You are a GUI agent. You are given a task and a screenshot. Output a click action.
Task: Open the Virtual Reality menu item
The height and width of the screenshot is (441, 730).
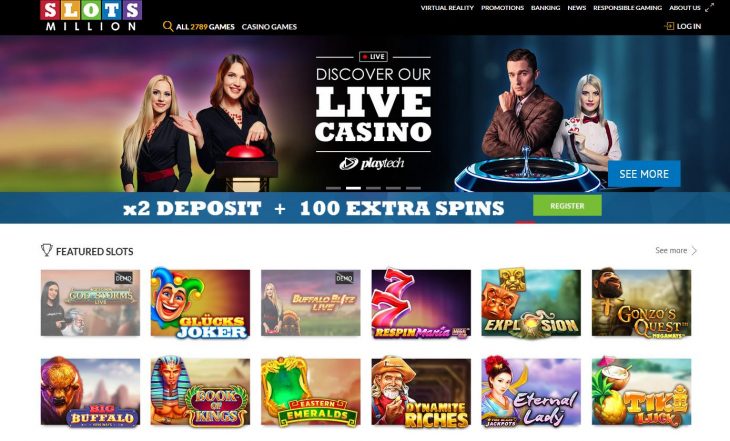(447, 8)
